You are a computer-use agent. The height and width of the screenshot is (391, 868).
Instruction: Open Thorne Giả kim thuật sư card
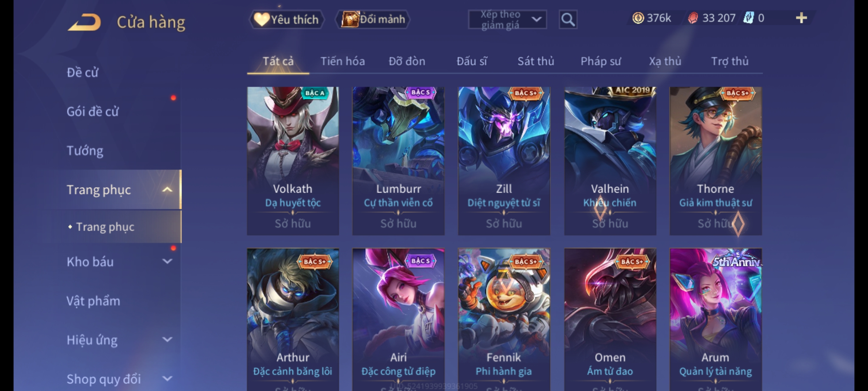(x=716, y=161)
